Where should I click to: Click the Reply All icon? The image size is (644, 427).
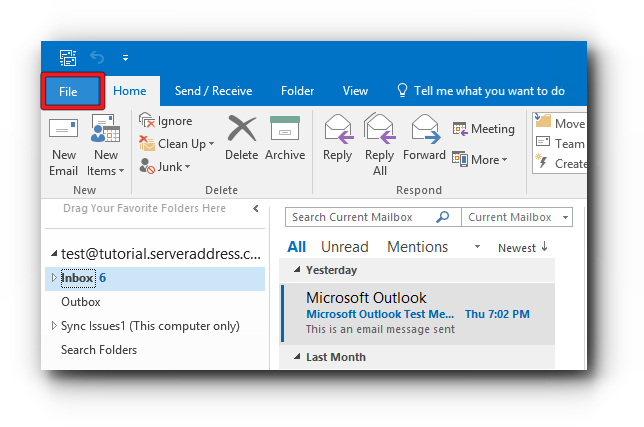(380, 129)
